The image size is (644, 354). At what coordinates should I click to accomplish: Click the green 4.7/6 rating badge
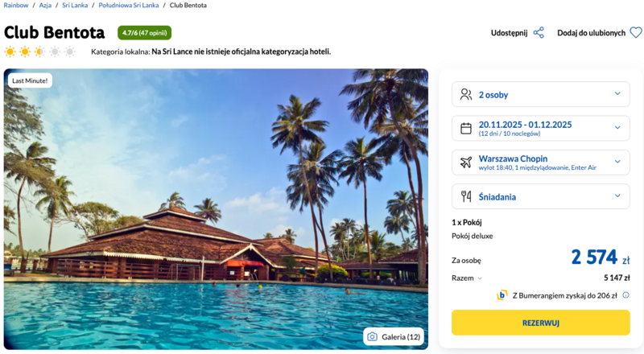pos(144,33)
